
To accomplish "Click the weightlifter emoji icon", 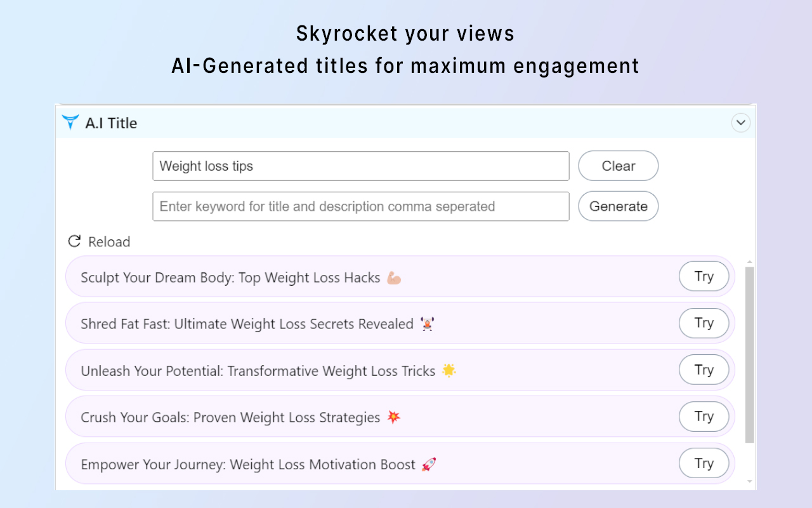I will (x=428, y=324).
